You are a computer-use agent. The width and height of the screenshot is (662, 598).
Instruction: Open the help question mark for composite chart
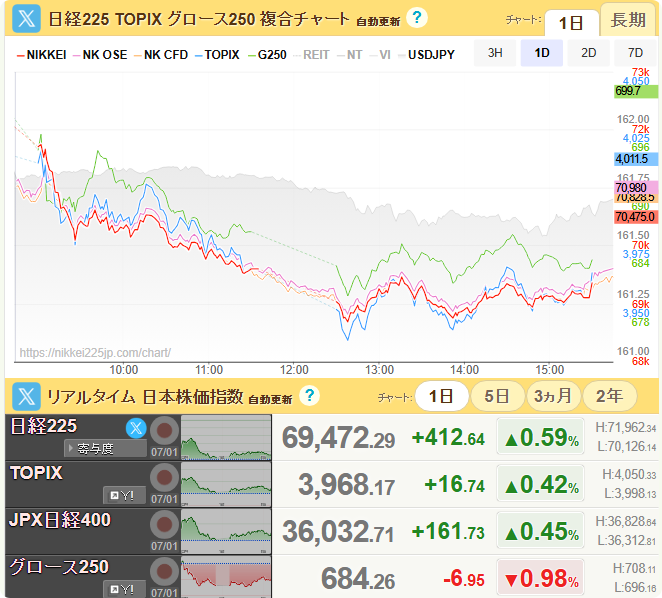pyautogui.click(x=417, y=18)
